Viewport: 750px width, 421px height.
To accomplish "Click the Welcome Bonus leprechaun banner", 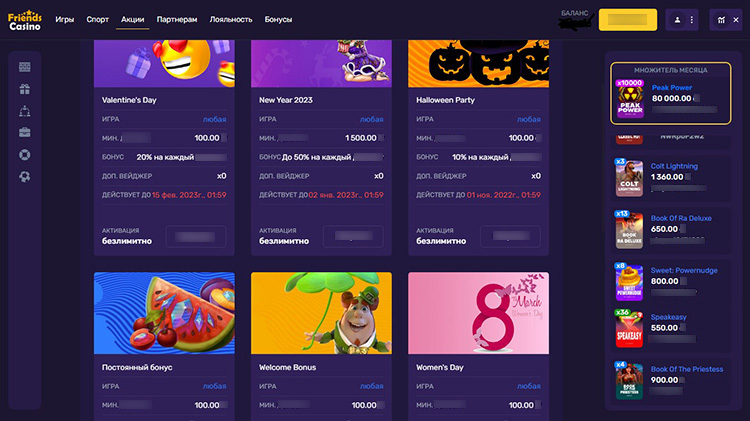I will pyautogui.click(x=321, y=313).
